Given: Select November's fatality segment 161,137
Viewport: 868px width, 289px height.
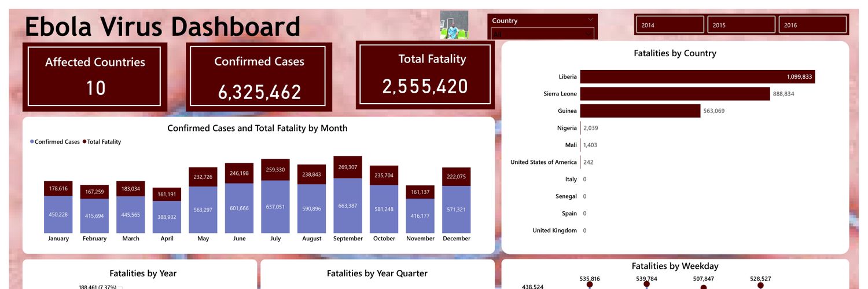Looking at the screenshot, I should [x=420, y=192].
